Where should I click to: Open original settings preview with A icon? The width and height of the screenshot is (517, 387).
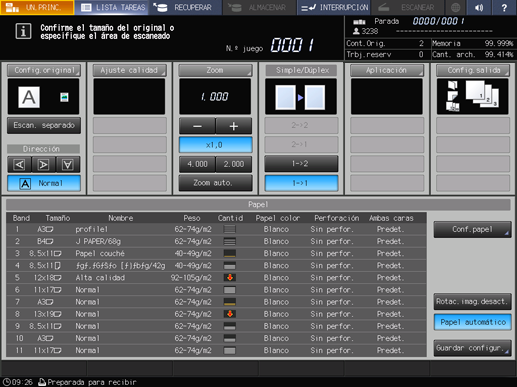pyautogui.click(x=43, y=97)
